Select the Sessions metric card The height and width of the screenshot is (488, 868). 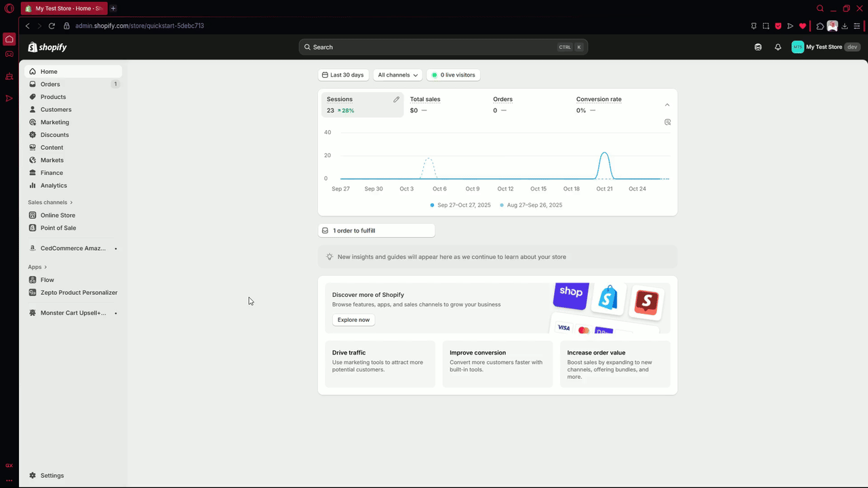pyautogui.click(x=362, y=105)
